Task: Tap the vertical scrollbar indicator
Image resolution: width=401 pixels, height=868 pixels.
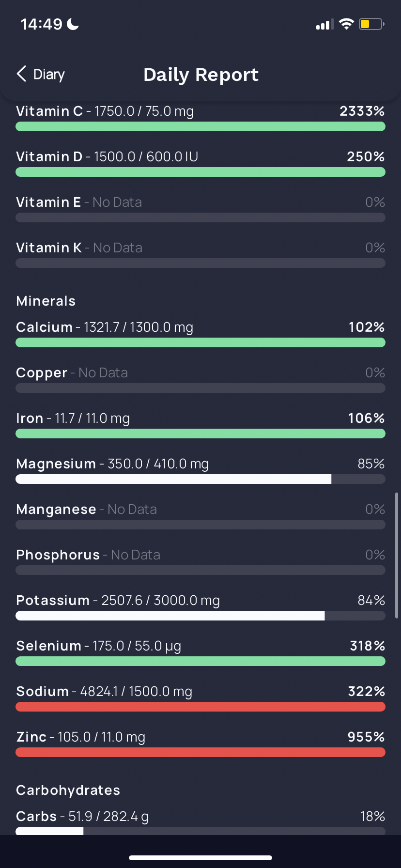Action: coord(397,556)
